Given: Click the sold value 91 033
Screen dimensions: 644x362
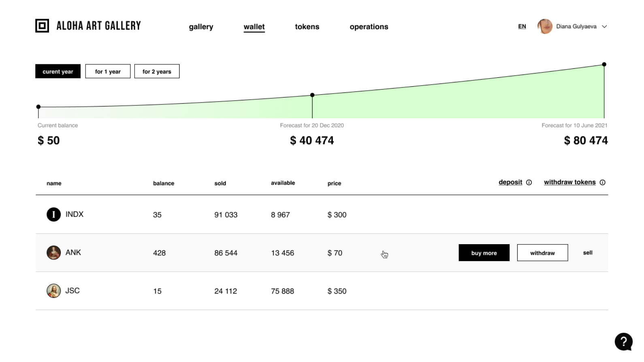Looking at the screenshot, I should tap(226, 215).
